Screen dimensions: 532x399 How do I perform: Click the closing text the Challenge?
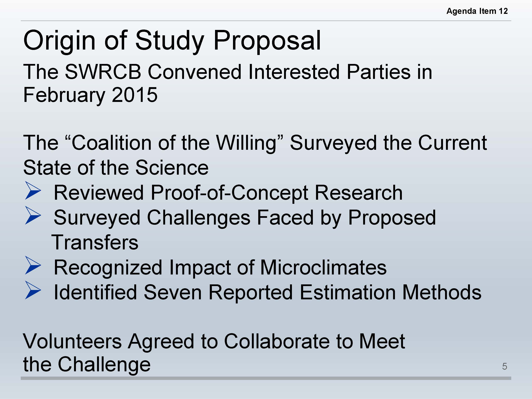click(x=87, y=364)
